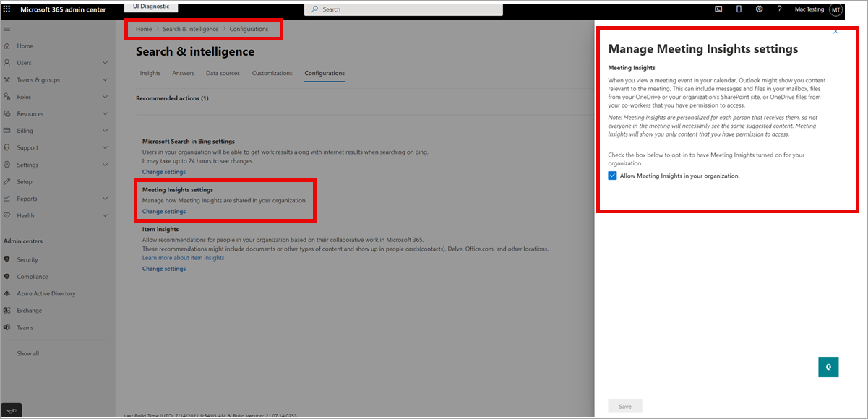The width and height of the screenshot is (868, 419).
Task: Click Show all in navigation sidebar
Action: click(28, 353)
